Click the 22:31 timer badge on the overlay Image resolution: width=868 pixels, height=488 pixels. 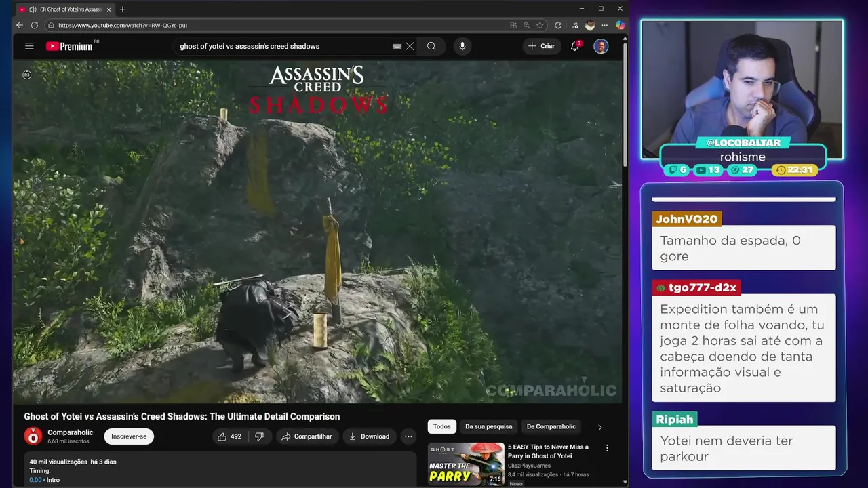pyautogui.click(x=795, y=170)
